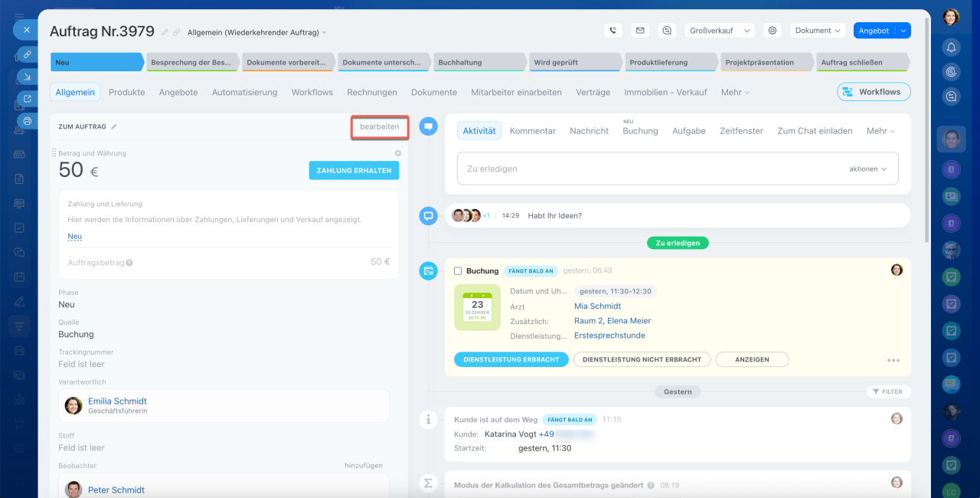The image size is (980, 498).
Task: Tick the Buchung activity checkbox
Action: 458,271
